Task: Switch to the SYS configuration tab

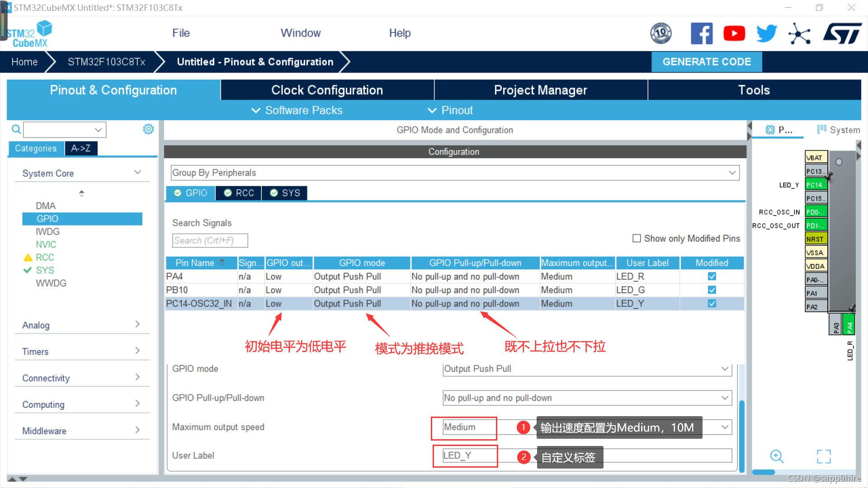Action: point(285,193)
